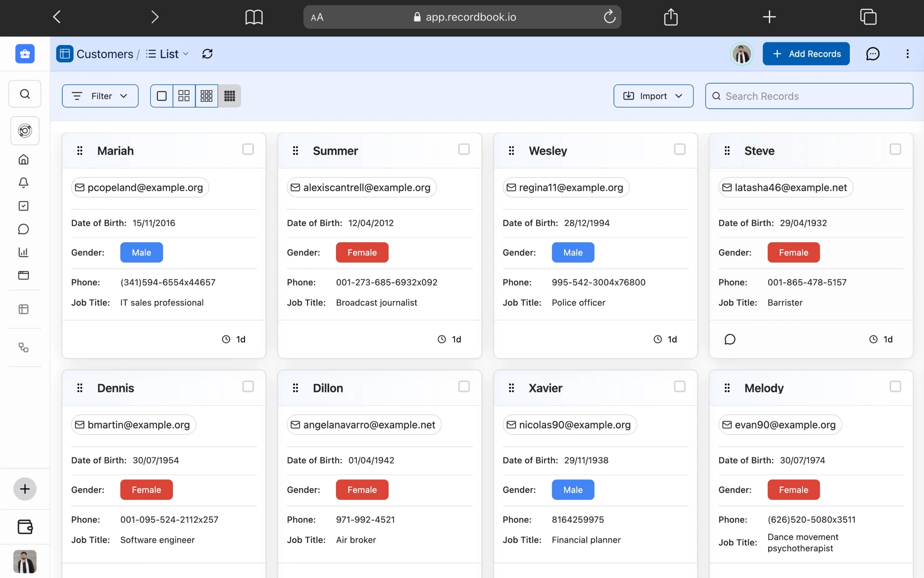Select the single-column card layout view

click(x=161, y=96)
